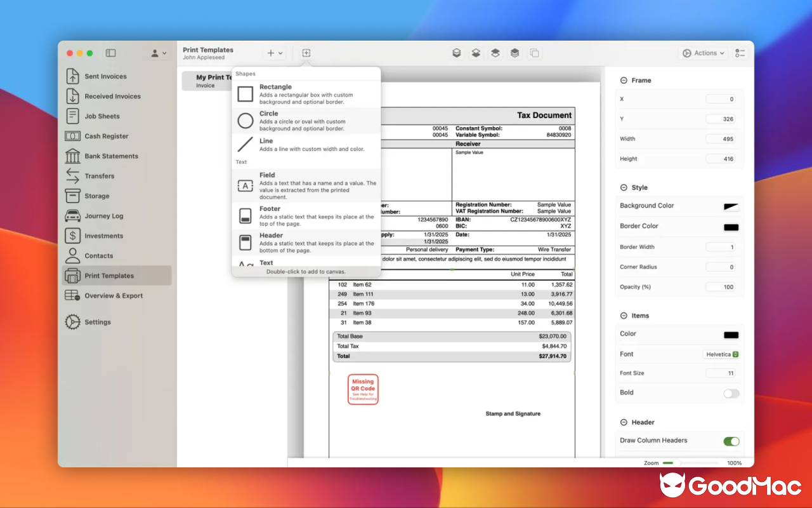Click the duplicate element toolbar icon
Screen dimensions: 812x508
tap(535, 53)
